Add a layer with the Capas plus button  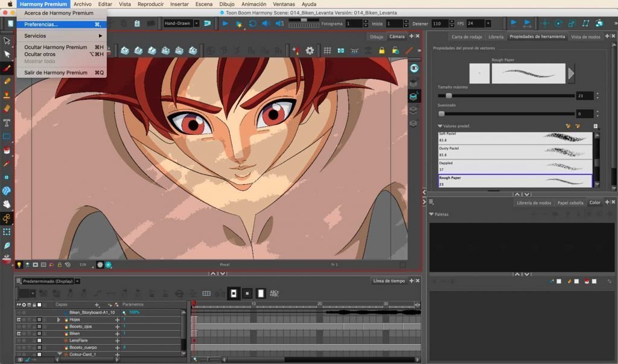tap(97, 304)
